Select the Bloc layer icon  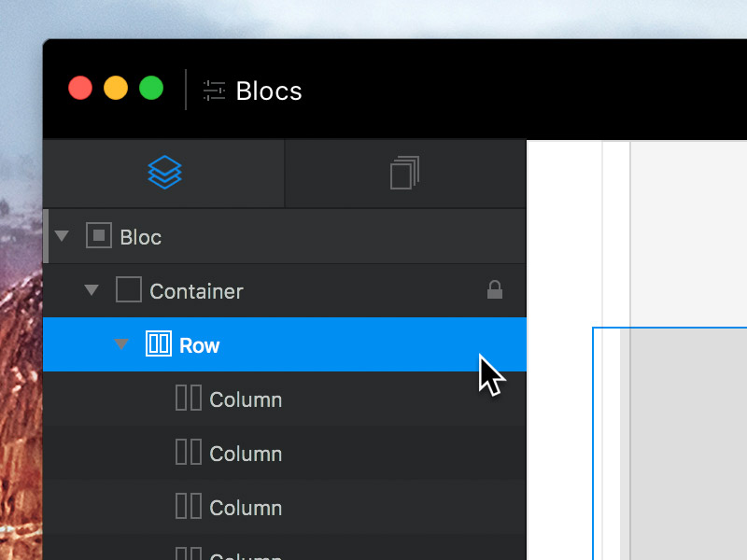pyautogui.click(x=99, y=235)
